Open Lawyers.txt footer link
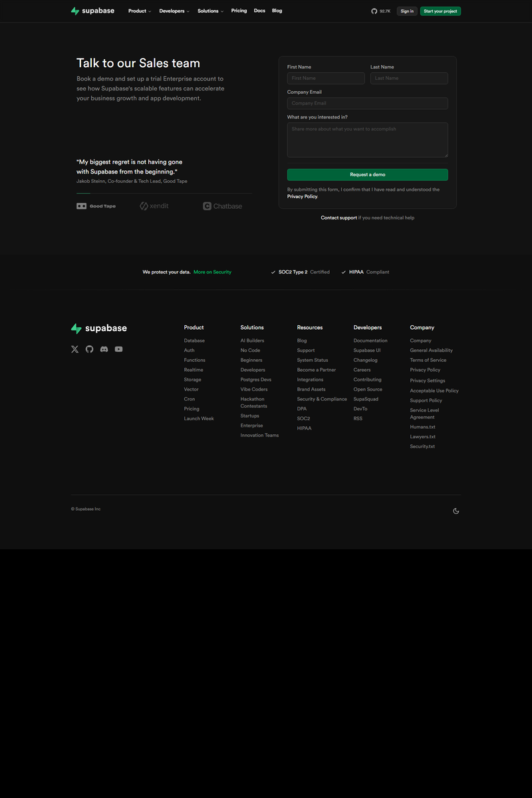The width and height of the screenshot is (532, 798). pos(423,437)
